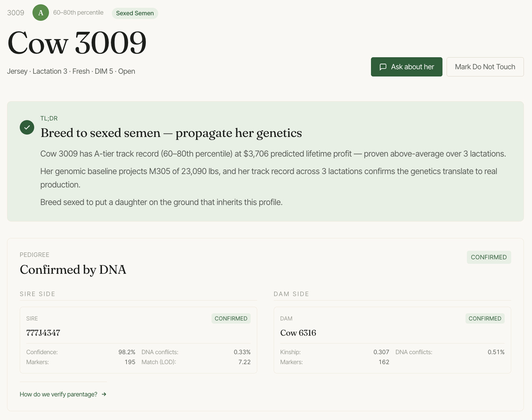Click the Confidence: label

click(x=42, y=352)
